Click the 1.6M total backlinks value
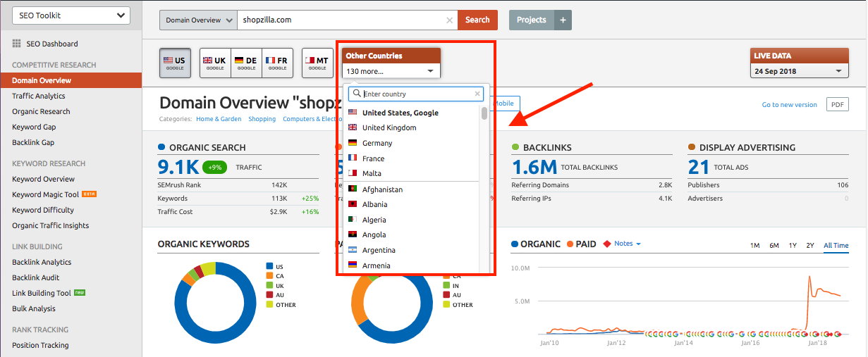This screenshot has height=357, width=868. pyautogui.click(x=534, y=167)
